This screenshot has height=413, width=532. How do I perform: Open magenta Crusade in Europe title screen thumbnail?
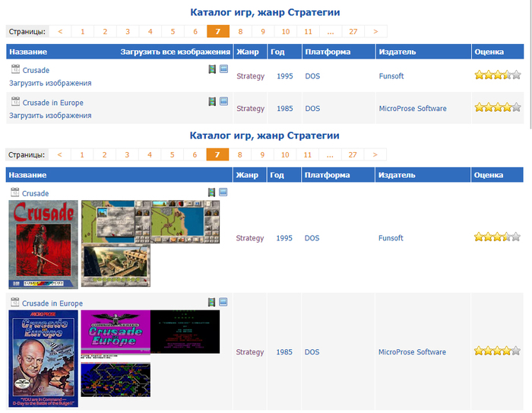(x=116, y=332)
